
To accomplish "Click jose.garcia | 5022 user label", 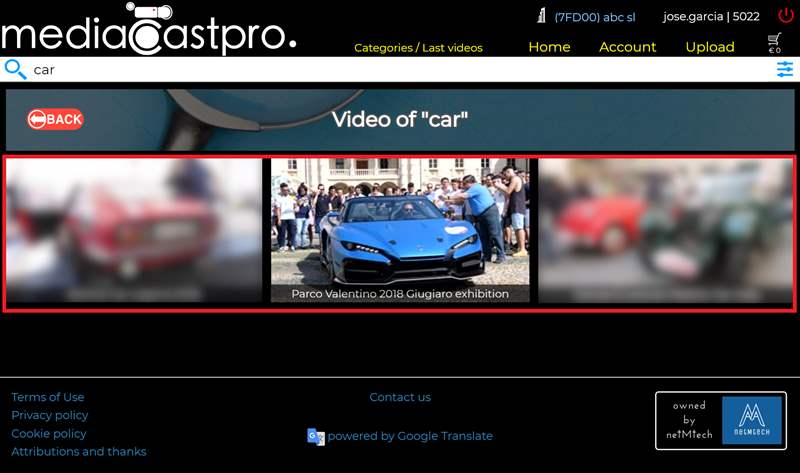I will click(x=711, y=17).
